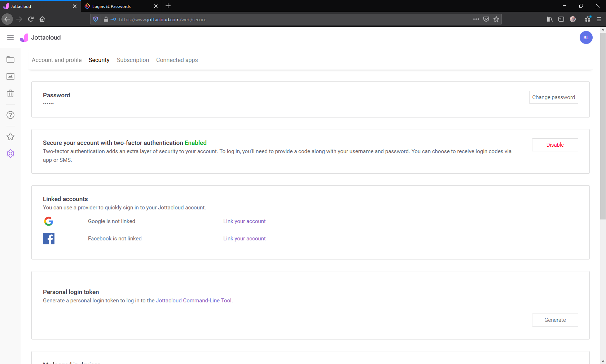606x364 pixels.
Task: Click the browser forward arrow
Action: (x=19, y=19)
